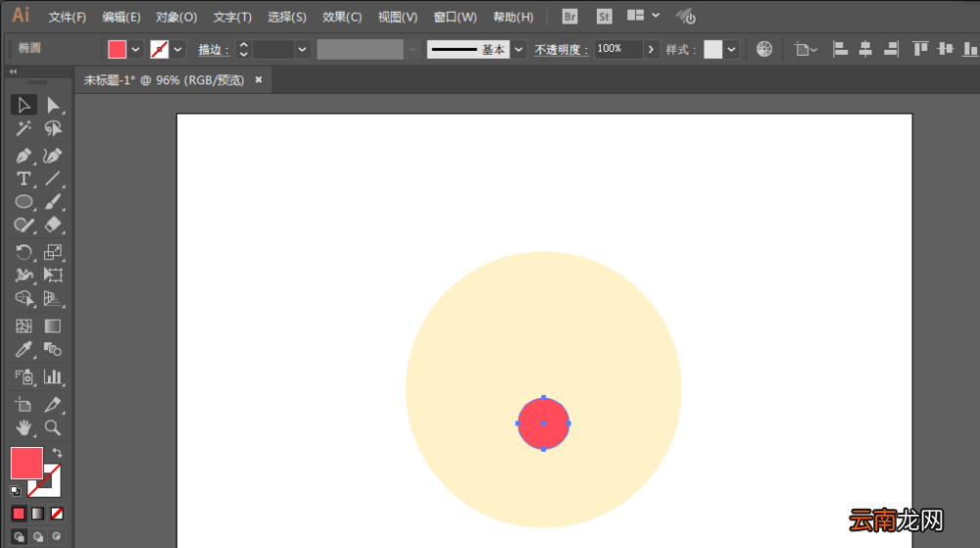Expand the fill color dropdown arrow
980x548 pixels.
(x=135, y=49)
